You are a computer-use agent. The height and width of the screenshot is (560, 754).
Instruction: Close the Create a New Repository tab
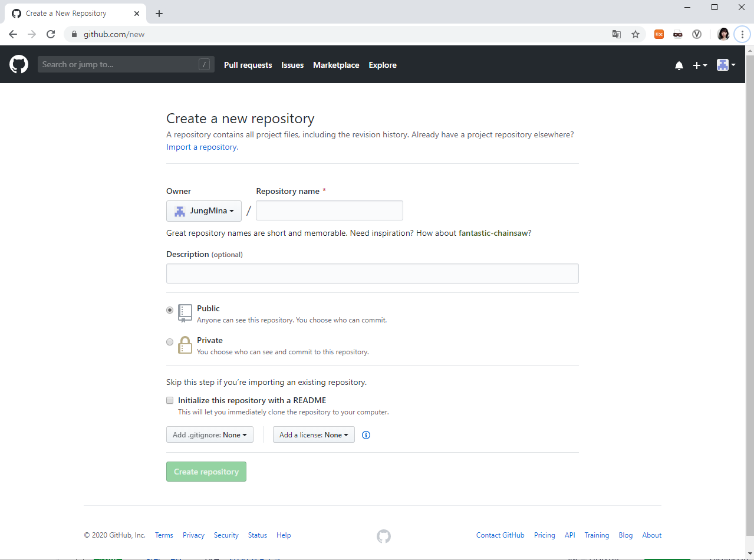point(137,13)
